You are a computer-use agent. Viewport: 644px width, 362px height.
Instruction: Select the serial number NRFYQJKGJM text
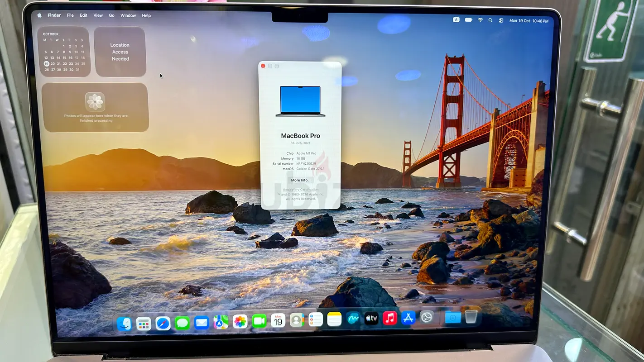coord(307,164)
